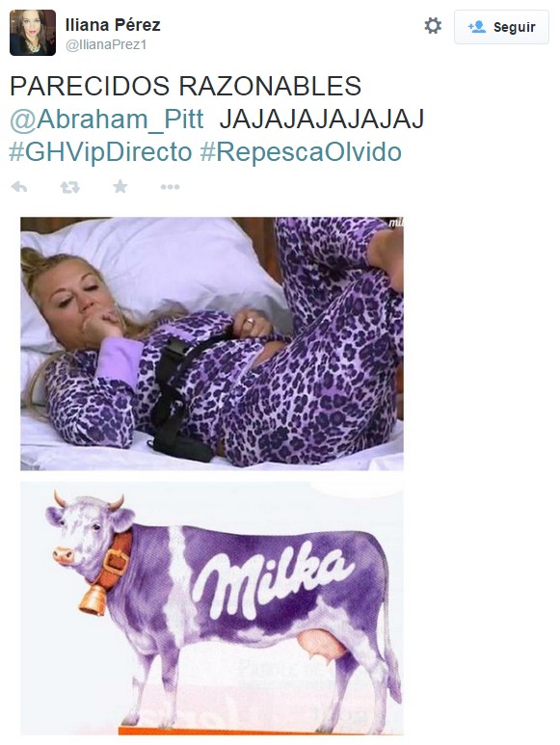The width and height of the screenshot is (560, 745).
Task: Click the Seguir follow button
Action: pos(501,27)
